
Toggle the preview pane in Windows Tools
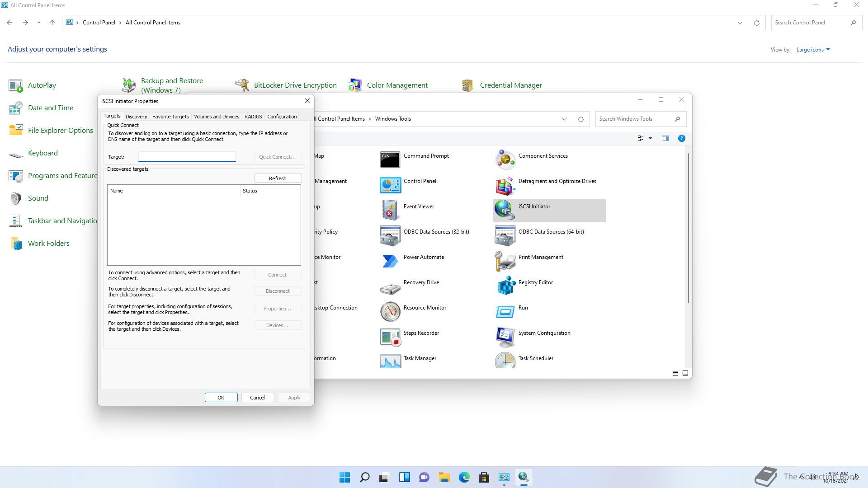click(x=665, y=138)
